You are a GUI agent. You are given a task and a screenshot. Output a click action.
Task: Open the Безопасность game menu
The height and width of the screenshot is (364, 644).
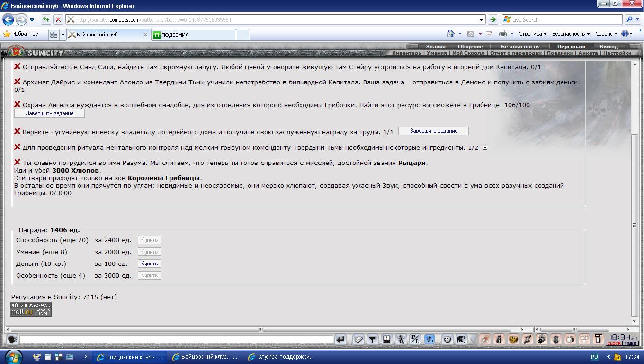[x=520, y=46]
